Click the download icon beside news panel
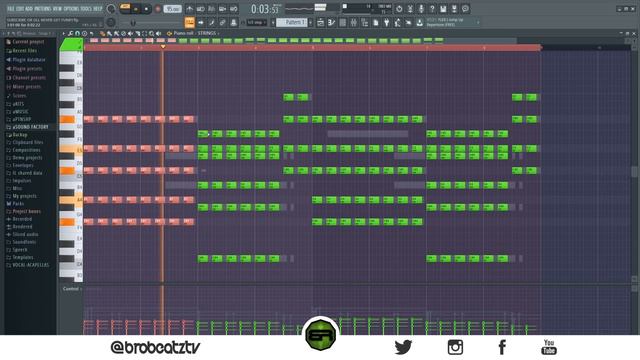Viewport: 640px width, 360px height. 419,22
